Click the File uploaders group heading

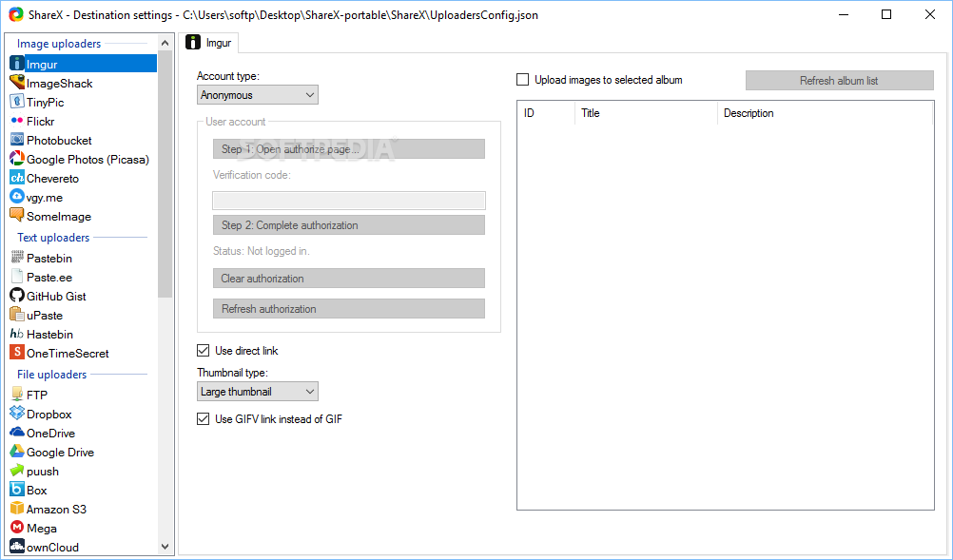(51, 375)
